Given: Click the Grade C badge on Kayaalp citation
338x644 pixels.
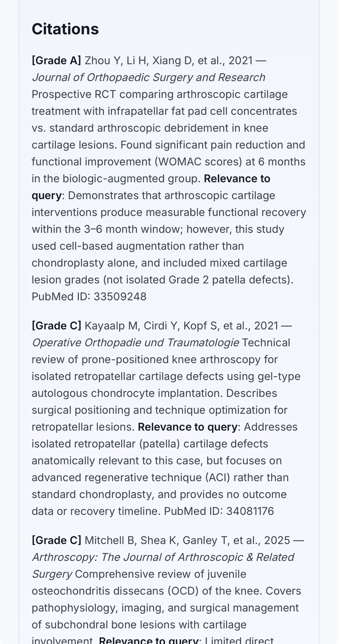Looking at the screenshot, I should click(56, 325).
